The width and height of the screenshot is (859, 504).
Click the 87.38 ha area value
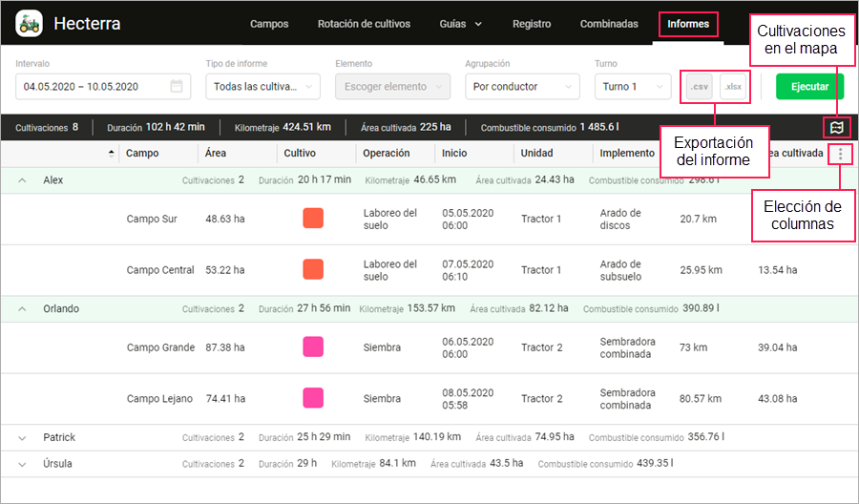click(x=225, y=347)
